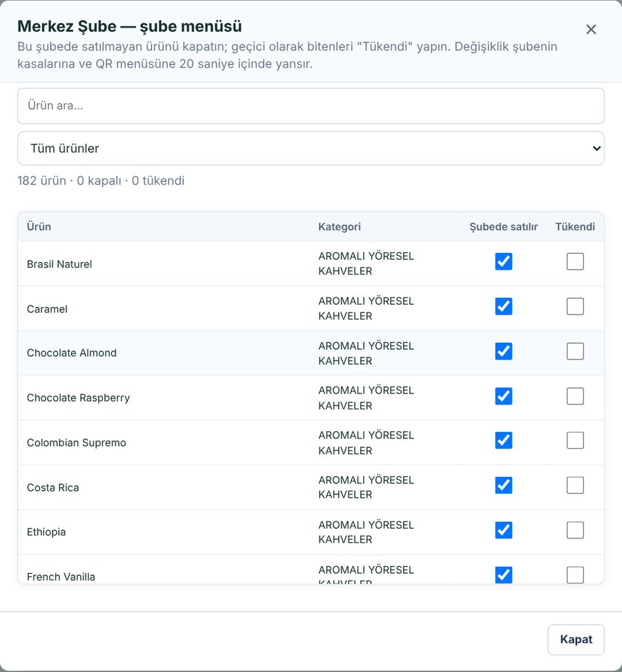Turn off Şubede satılır for Costa Rica
Image resolution: width=622 pixels, height=672 pixels.
pyautogui.click(x=503, y=485)
